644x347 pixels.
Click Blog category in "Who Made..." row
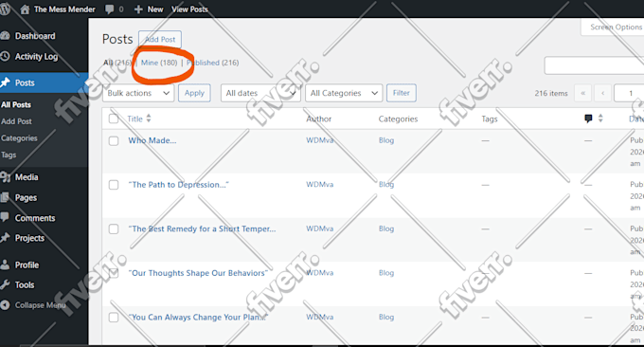tap(386, 140)
